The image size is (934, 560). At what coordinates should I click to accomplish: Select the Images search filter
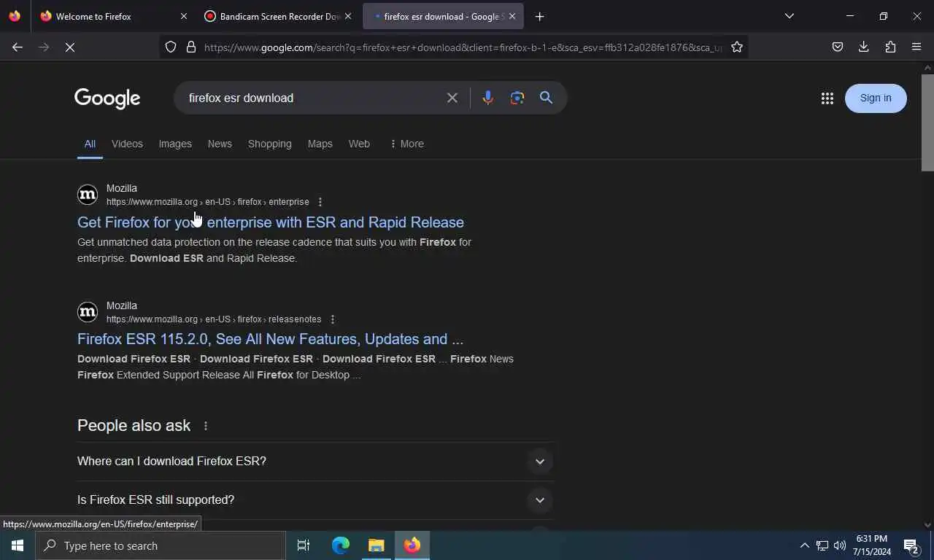pyautogui.click(x=175, y=144)
